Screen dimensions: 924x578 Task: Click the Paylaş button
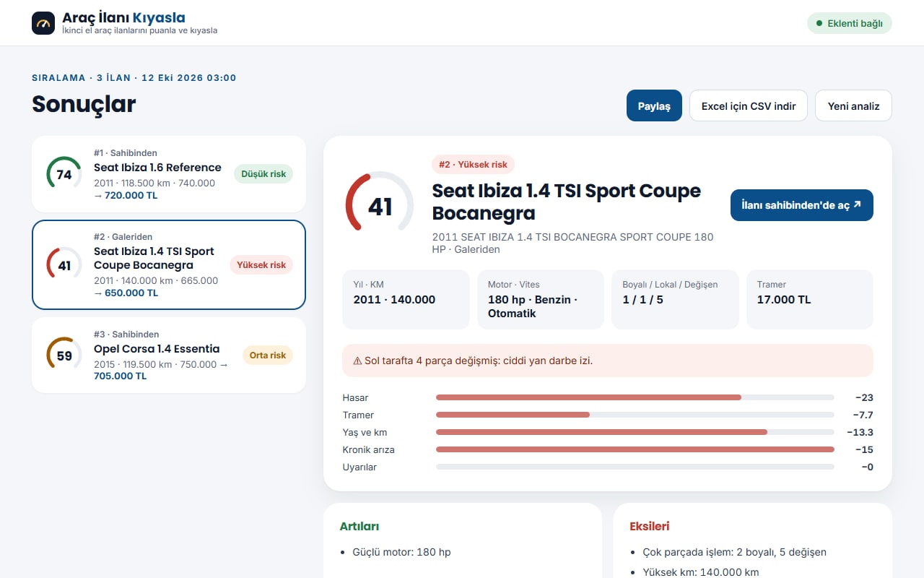[x=654, y=105]
